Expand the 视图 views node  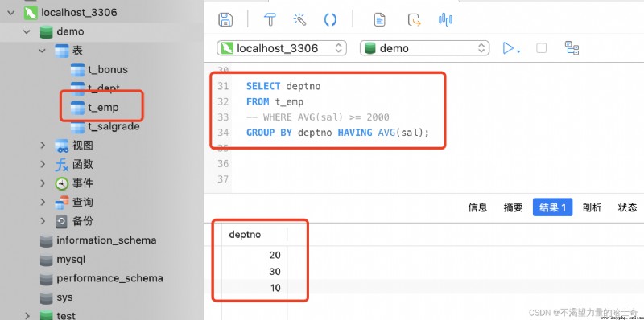point(43,146)
